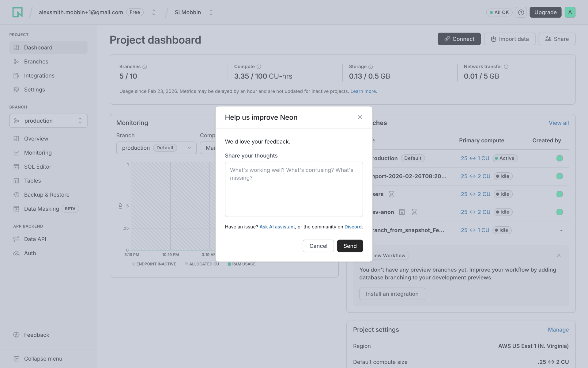Click the Integrations puzzle icon
The height and width of the screenshot is (368, 588).
click(x=16, y=75)
